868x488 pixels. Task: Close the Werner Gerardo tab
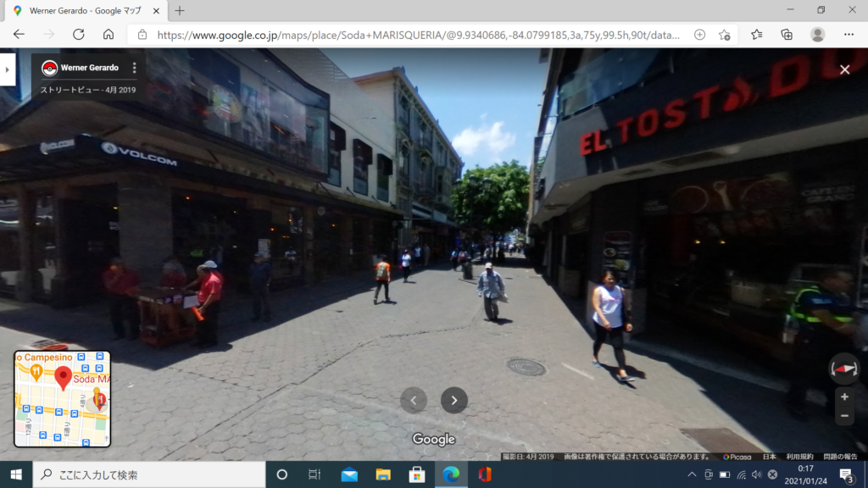point(156,10)
